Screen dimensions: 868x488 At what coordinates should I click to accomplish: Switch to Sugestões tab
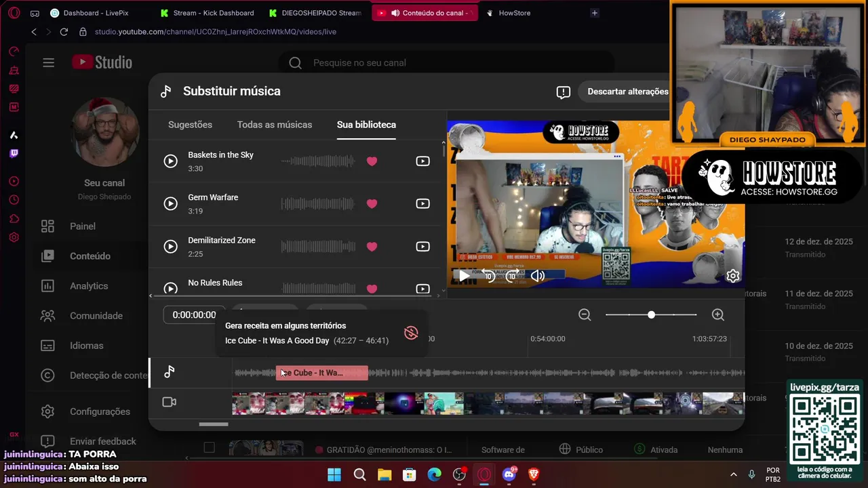coord(190,125)
